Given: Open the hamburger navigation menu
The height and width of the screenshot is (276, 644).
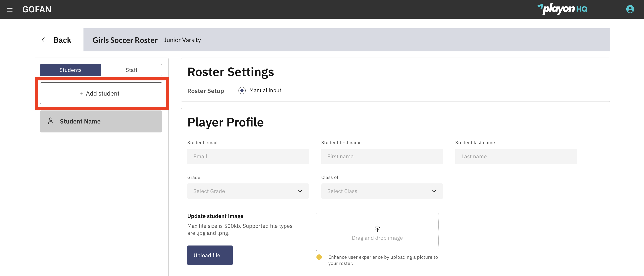Looking at the screenshot, I should coord(10,9).
